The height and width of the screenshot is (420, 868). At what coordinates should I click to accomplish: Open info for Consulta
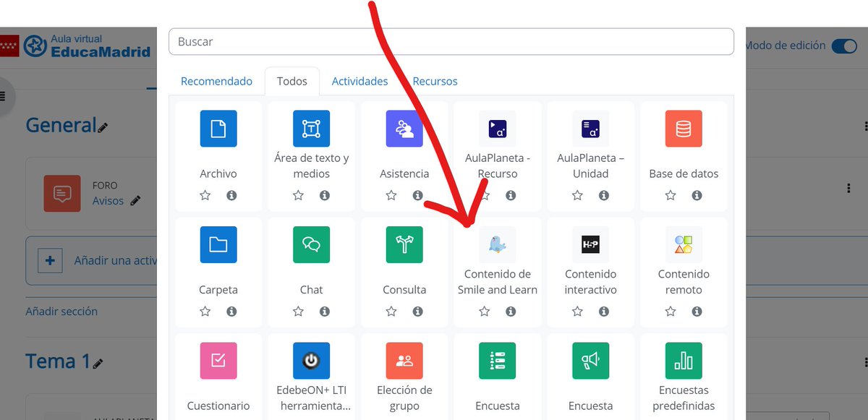(x=417, y=312)
